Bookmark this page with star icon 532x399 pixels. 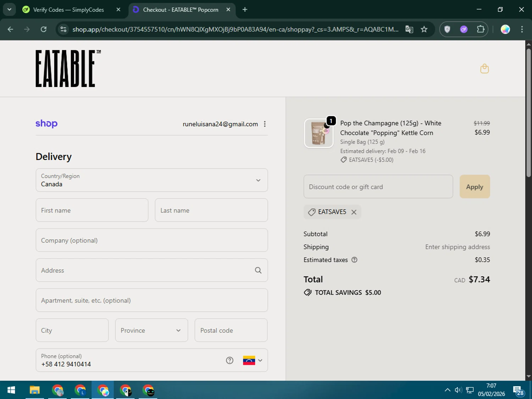click(424, 29)
